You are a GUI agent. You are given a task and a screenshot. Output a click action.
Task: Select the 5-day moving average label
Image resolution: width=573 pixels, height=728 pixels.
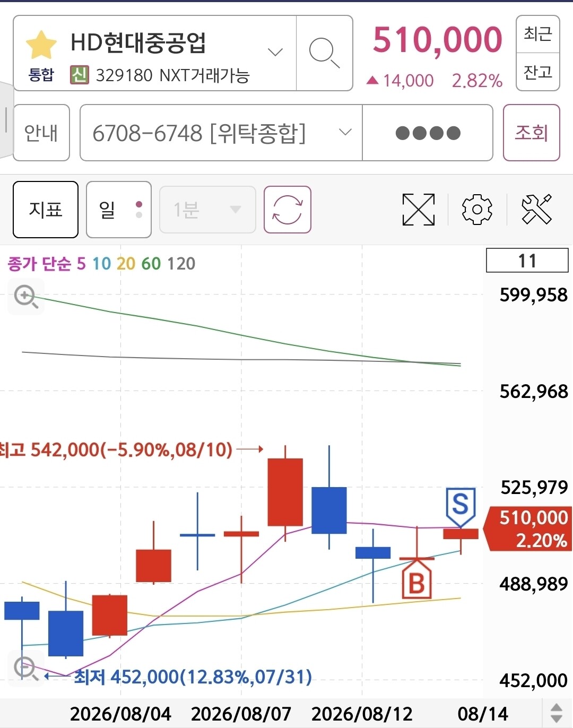tap(81, 264)
